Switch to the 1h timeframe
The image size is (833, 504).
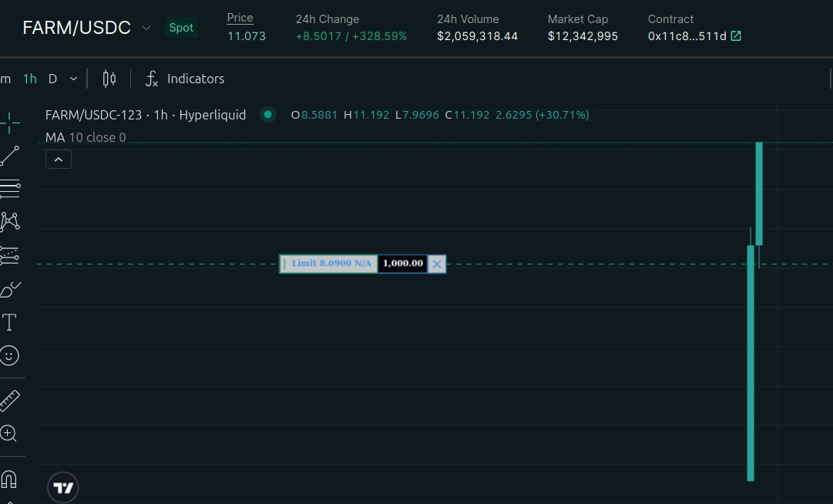click(30, 79)
